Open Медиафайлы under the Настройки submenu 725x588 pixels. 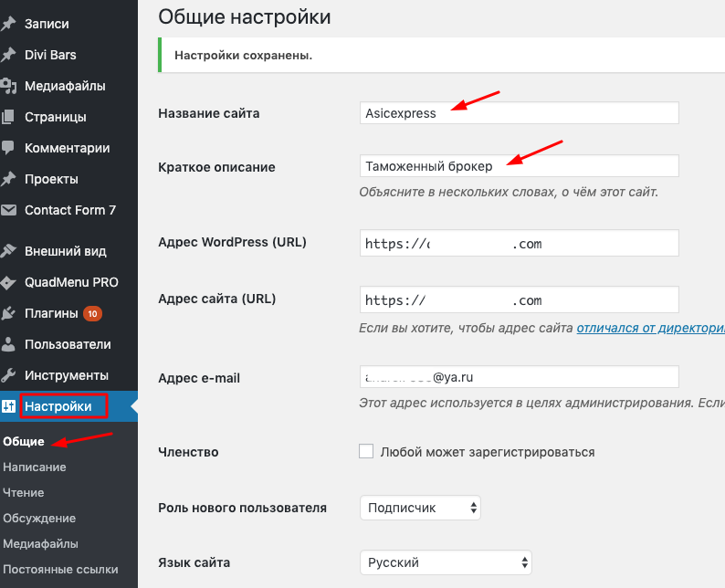(40, 543)
